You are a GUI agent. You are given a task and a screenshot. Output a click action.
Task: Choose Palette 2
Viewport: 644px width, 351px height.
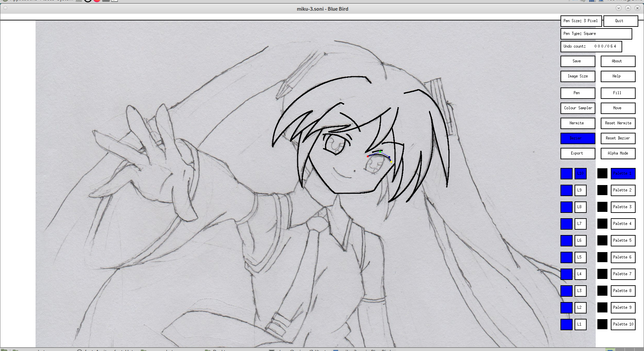pyautogui.click(x=623, y=190)
